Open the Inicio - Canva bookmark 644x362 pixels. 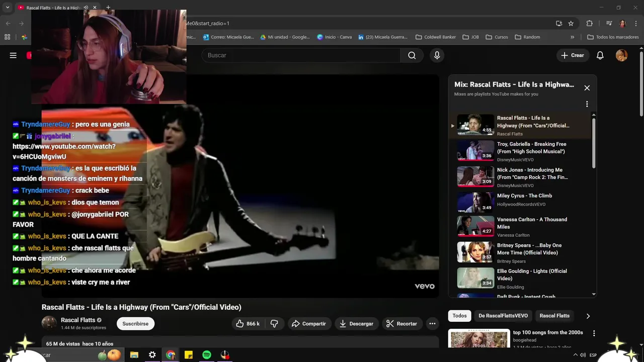[x=334, y=37]
